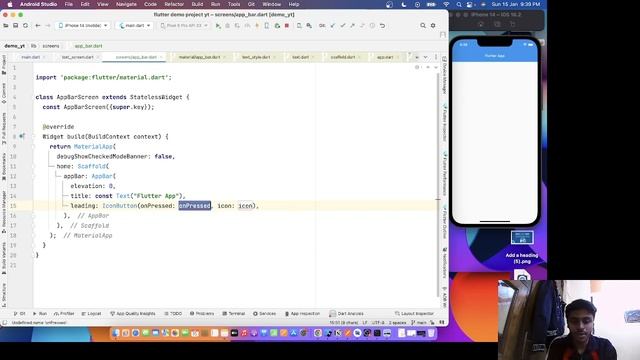Screen dimensions: 640x360
Task: Open the TODO tool window
Action: click(x=173, y=313)
